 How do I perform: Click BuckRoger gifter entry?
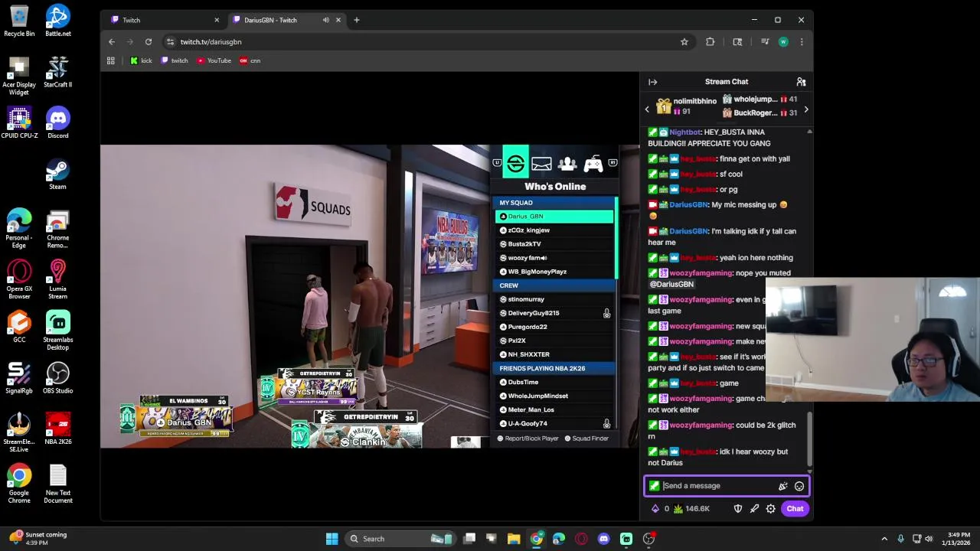(x=759, y=113)
